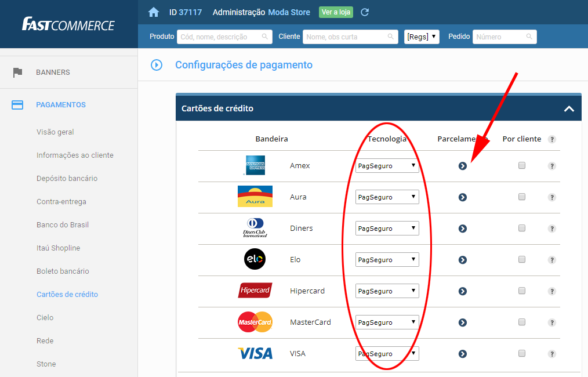
Task: Select Depósito bancário in the sidebar
Action: (x=67, y=179)
